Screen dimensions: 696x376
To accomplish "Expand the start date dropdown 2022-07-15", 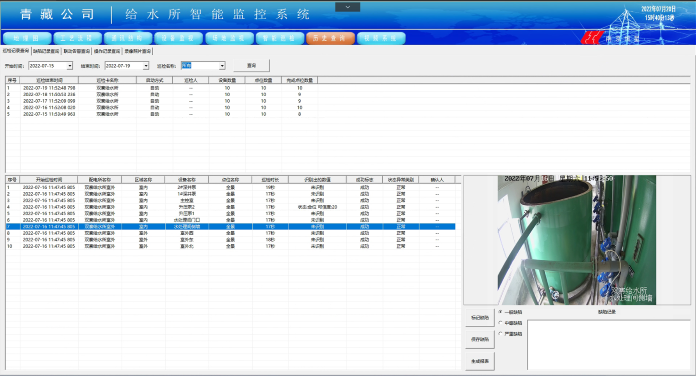I will tap(70, 66).
